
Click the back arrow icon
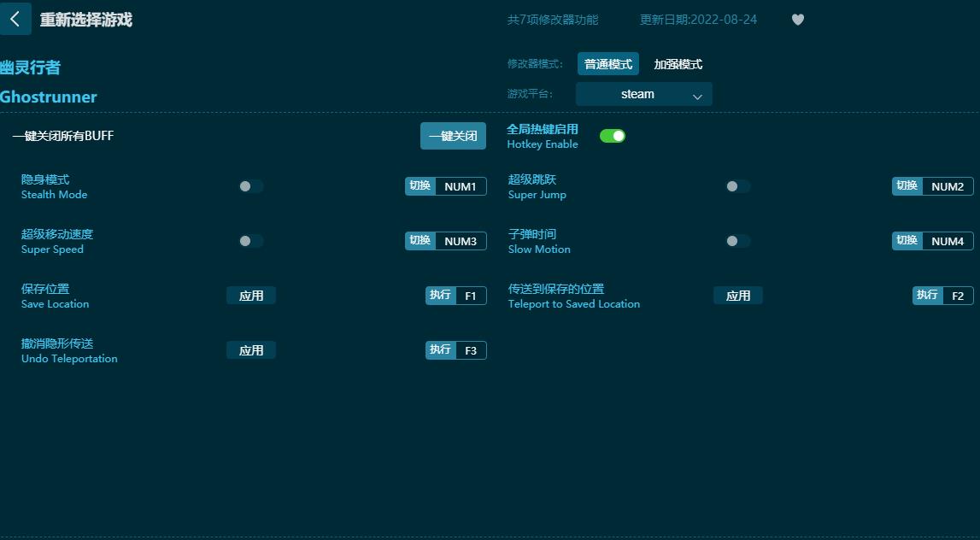point(15,19)
